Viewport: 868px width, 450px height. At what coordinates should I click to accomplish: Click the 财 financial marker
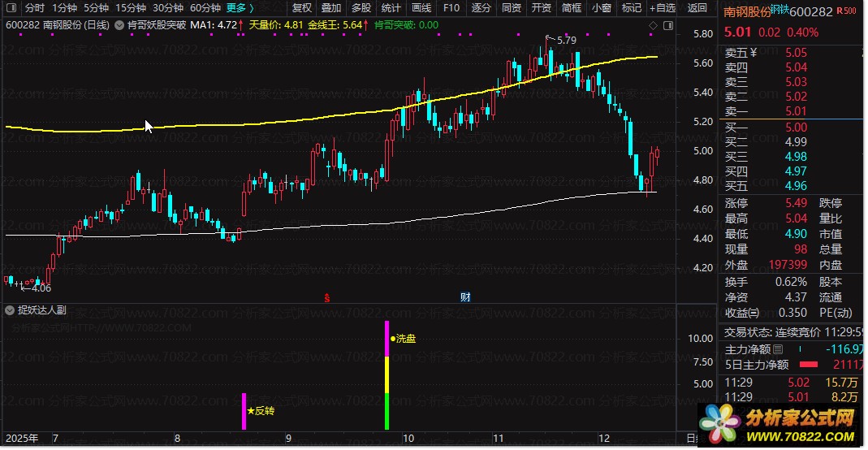click(x=465, y=297)
